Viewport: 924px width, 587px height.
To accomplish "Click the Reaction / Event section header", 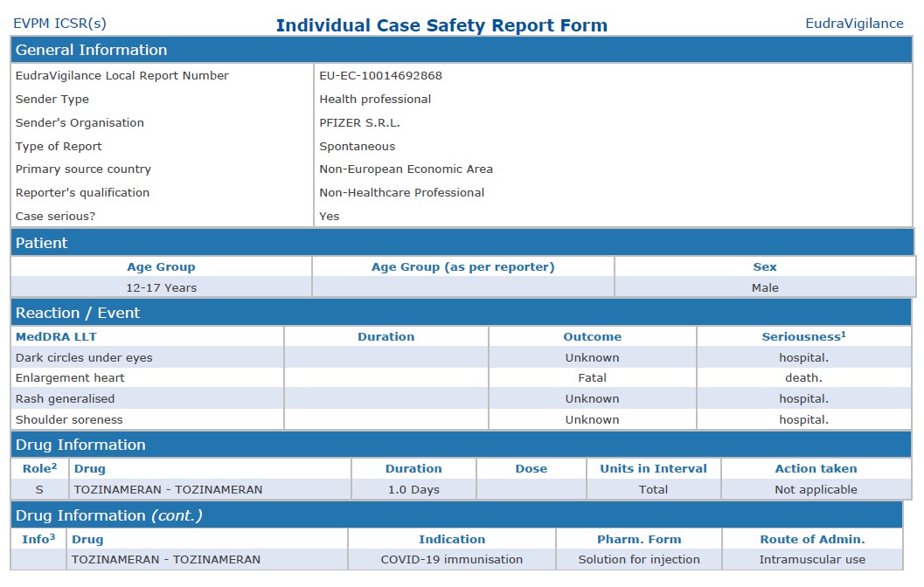I will coord(461,313).
